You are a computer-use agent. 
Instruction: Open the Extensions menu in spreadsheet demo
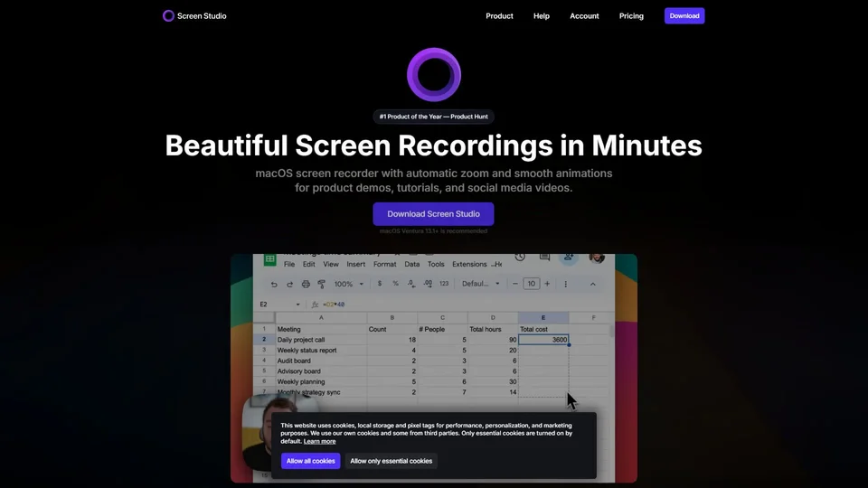[469, 265]
